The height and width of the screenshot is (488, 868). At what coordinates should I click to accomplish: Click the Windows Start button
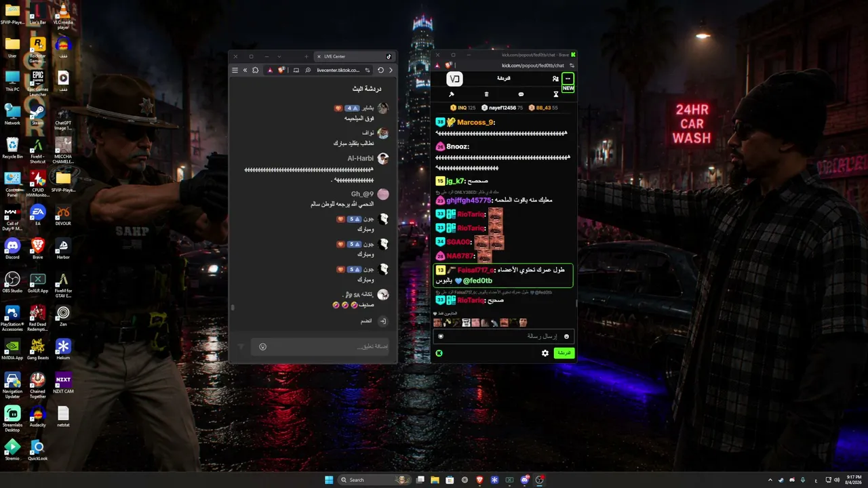click(x=329, y=480)
